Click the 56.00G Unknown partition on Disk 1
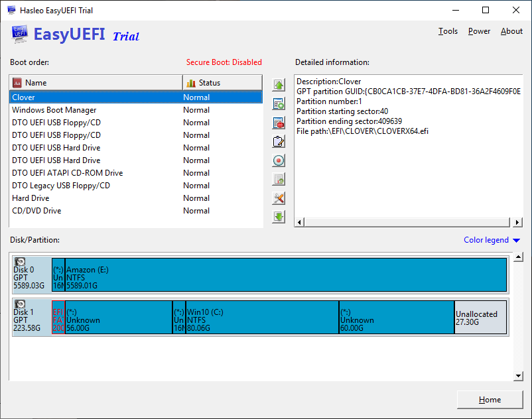This screenshot has height=419, width=532. [x=119, y=317]
